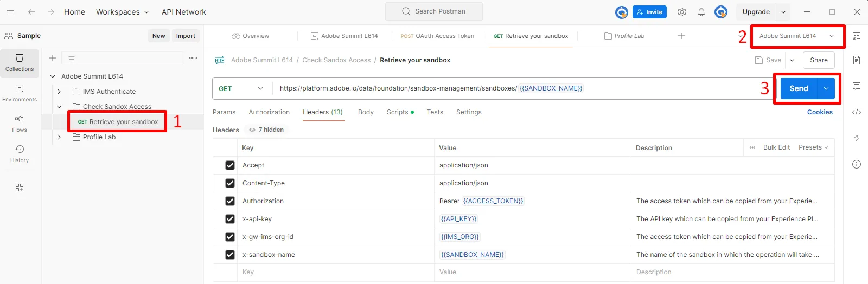This screenshot has width=868, height=284.
Task: Open the Workspaces dropdown
Action: pyautogui.click(x=123, y=12)
